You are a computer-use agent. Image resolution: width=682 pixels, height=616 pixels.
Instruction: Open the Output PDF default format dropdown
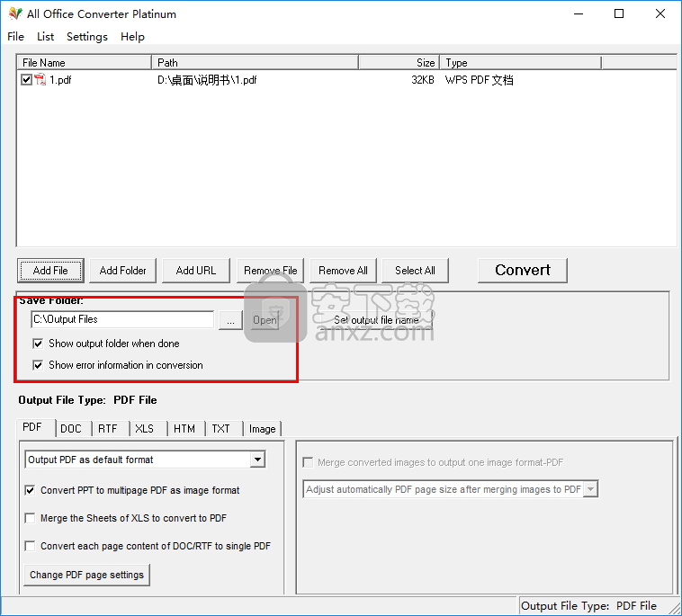(x=257, y=460)
